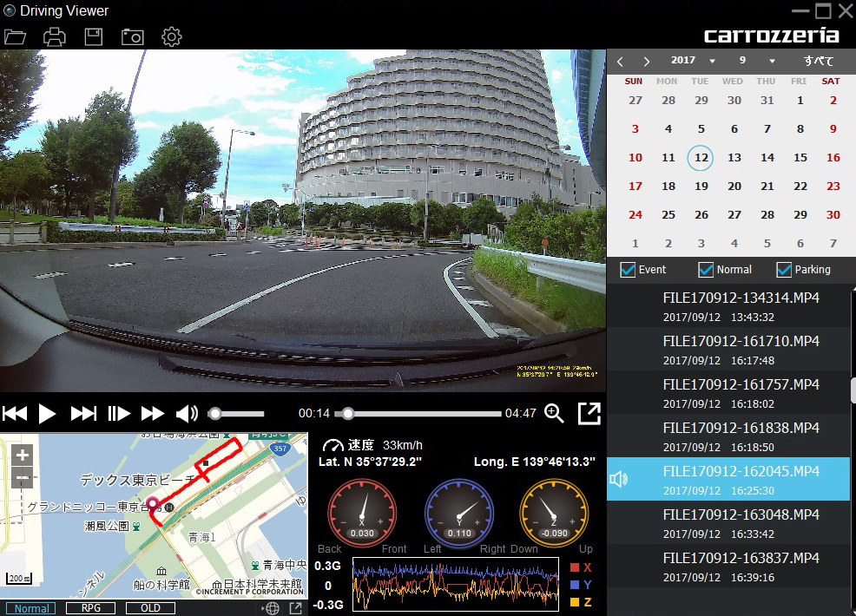
Task: Click the video zoom magnifier icon
Action: 554,414
